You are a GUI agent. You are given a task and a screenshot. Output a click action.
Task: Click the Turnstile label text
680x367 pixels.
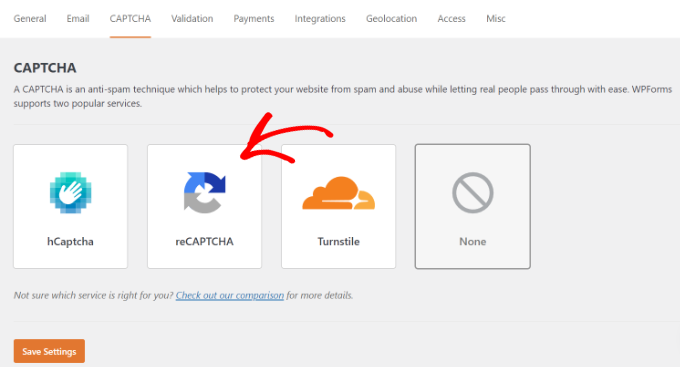339,241
